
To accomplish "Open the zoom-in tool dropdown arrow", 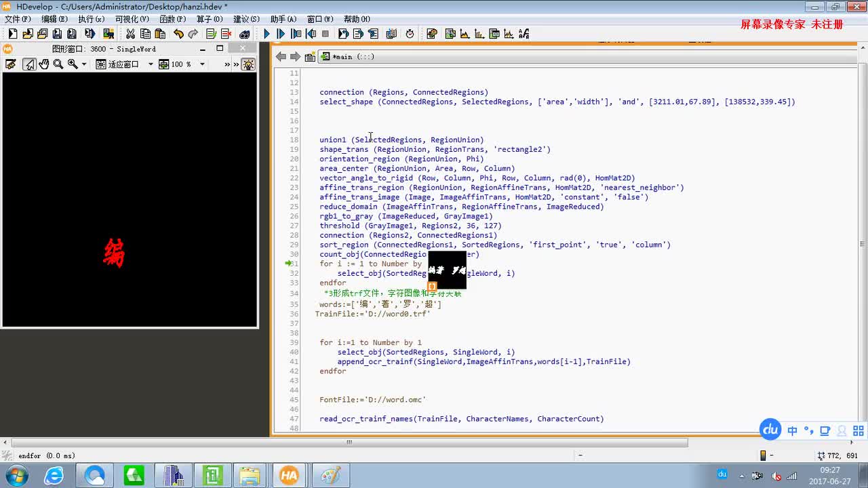I will (x=84, y=64).
